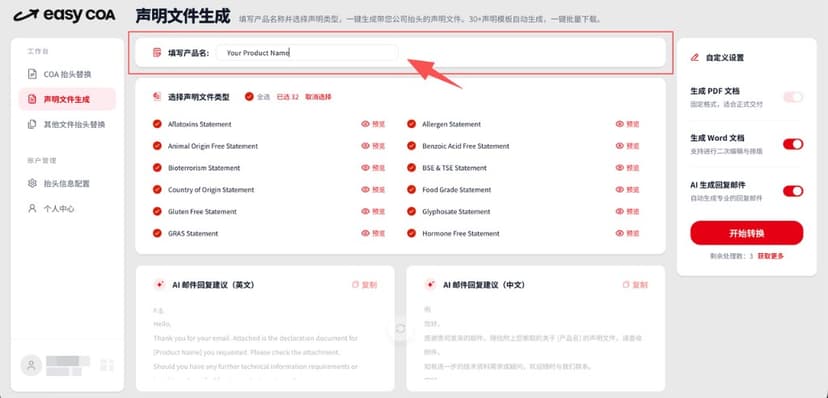Uncheck Food Grade Statement checkbox
Screen dimensions: 828x398
tap(411, 189)
